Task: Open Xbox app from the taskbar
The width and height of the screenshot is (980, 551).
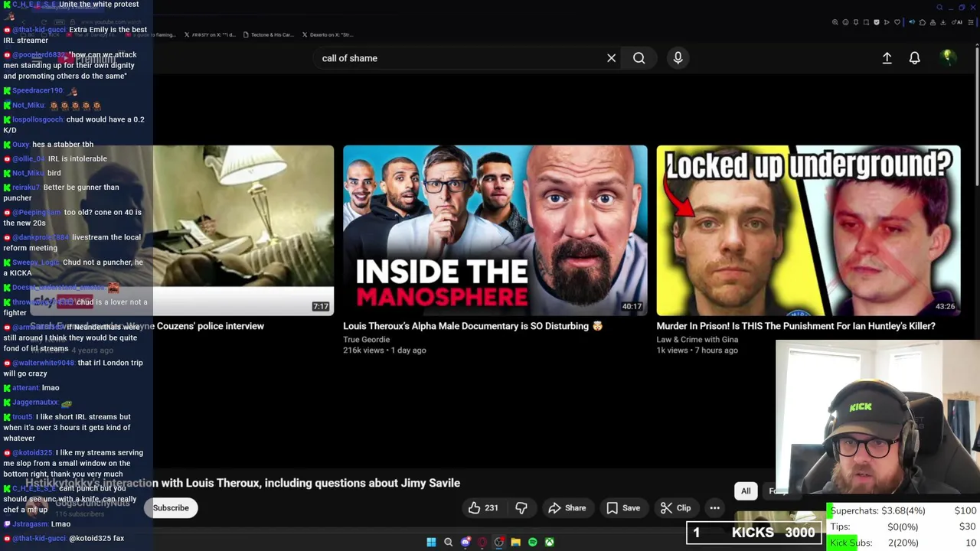Action: point(550,542)
